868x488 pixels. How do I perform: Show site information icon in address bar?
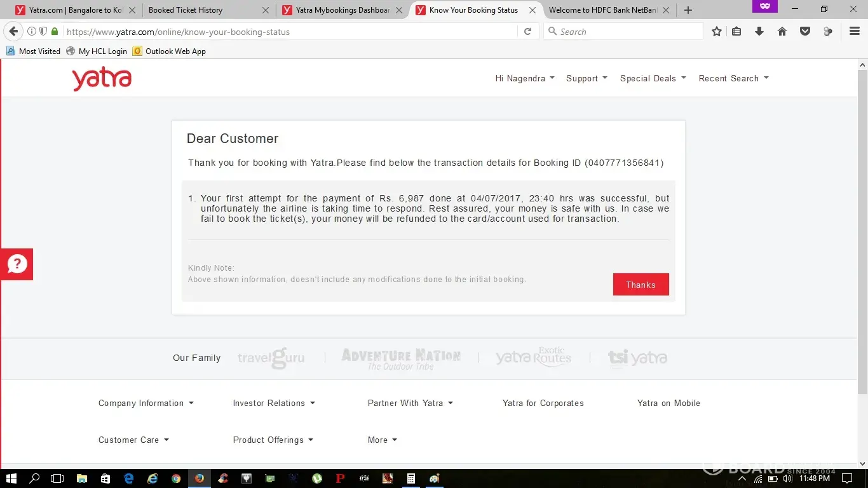click(32, 32)
